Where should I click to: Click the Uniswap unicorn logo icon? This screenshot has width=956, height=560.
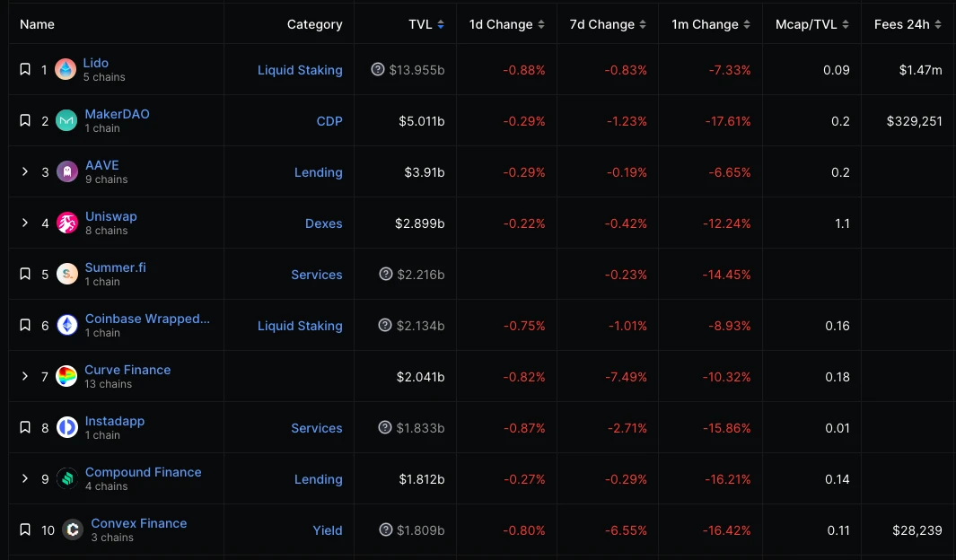67,223
